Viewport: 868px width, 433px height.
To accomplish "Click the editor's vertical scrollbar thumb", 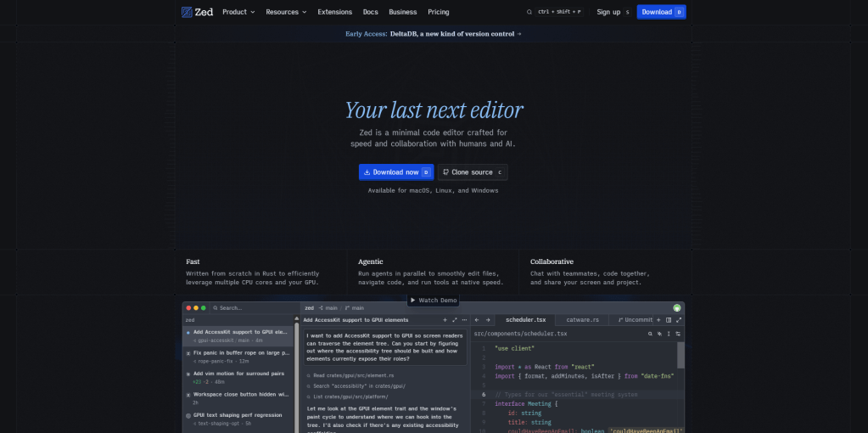I will click(680, 355).
